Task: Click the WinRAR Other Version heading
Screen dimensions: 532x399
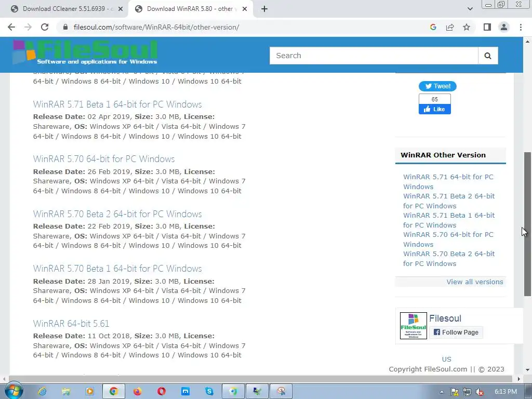Action: click(443, 155)
